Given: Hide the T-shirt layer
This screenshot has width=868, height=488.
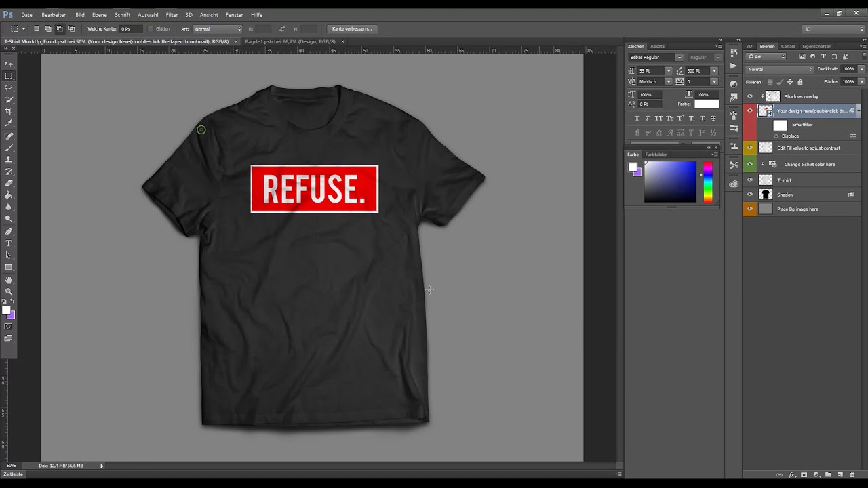Looking at the screenshot, I should pos(750,180).
